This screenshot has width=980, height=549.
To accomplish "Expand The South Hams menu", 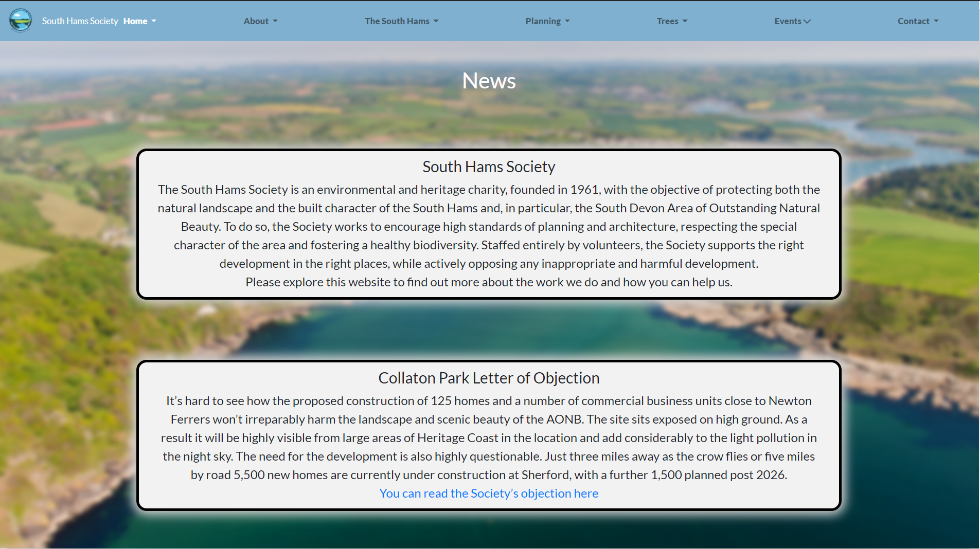I will 401,21.
